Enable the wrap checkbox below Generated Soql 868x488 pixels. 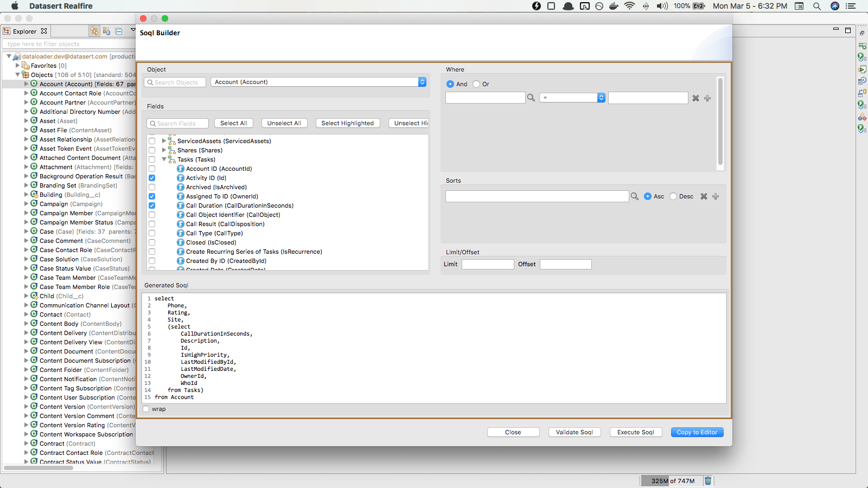[x=146, y=409]
